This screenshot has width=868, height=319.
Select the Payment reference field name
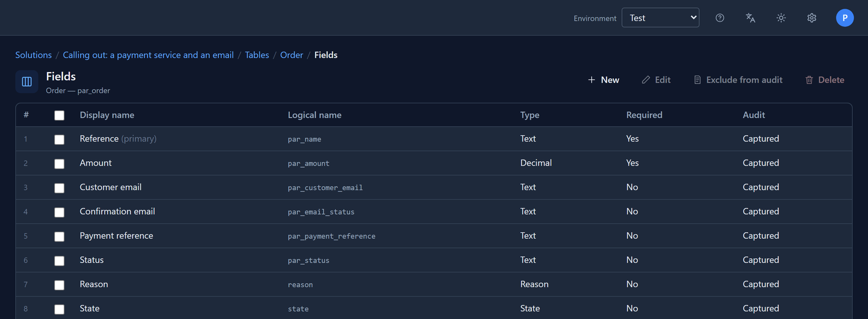[116, 235]
